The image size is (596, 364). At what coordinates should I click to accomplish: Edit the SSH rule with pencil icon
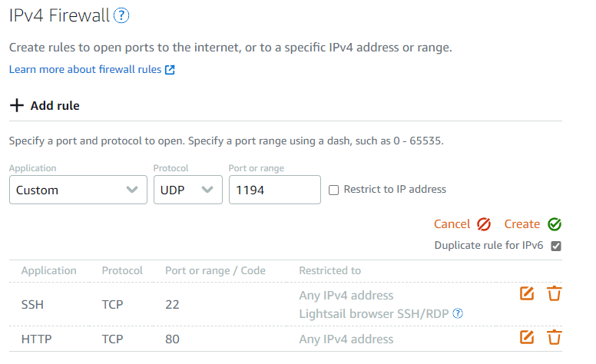(x=527, y=293)
